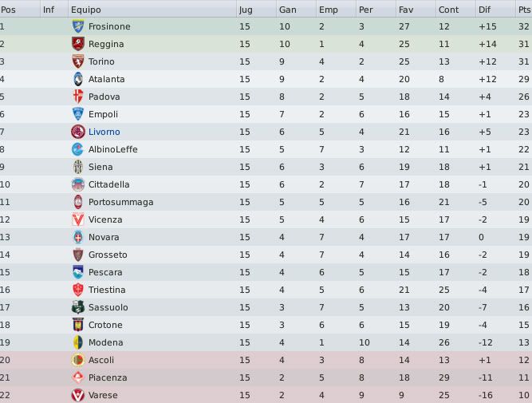Select the Ascoli relegation zone row

(266, 360)
